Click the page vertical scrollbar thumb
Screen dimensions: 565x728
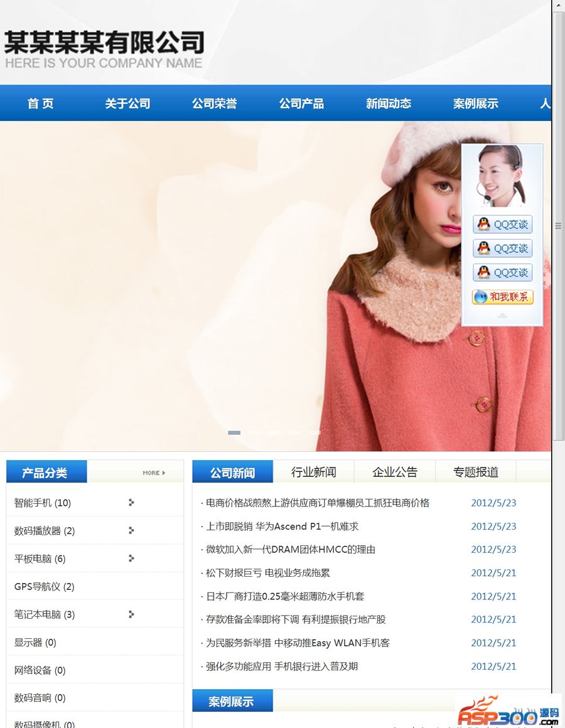click(558, 226)
